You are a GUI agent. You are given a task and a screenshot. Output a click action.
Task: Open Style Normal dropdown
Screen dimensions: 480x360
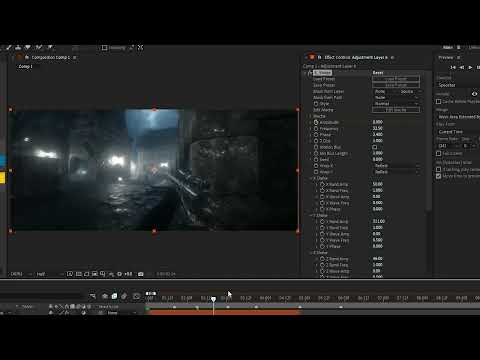click(396, 104)
